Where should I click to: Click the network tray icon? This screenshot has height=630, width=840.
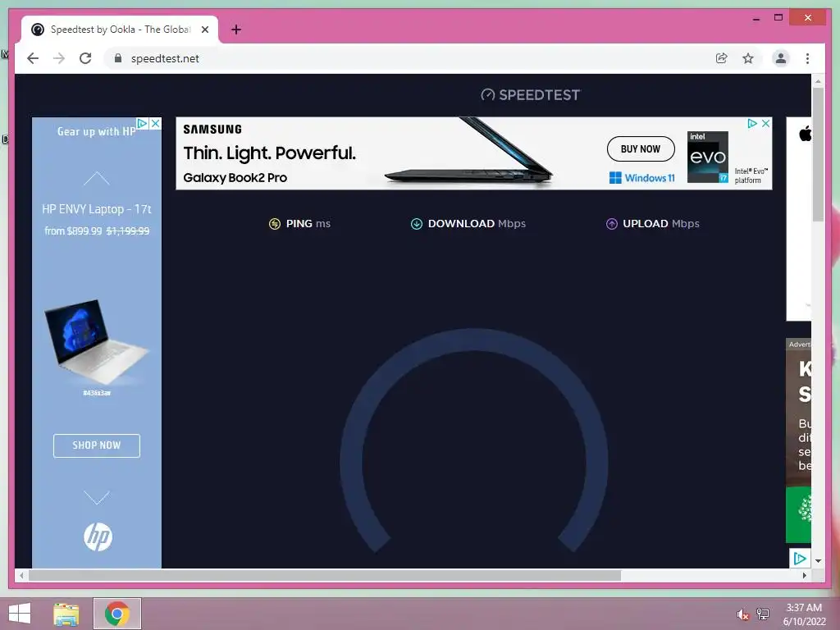click(763, 614)
